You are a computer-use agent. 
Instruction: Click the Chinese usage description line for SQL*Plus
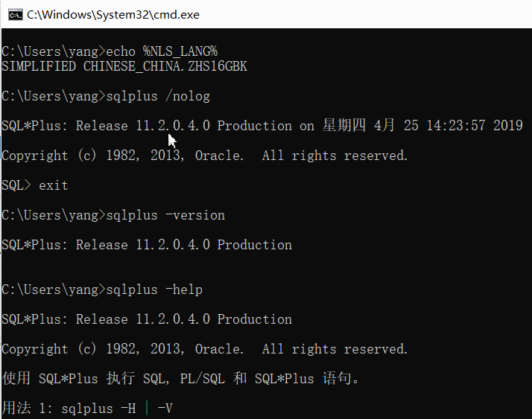(x=180, y=379)
